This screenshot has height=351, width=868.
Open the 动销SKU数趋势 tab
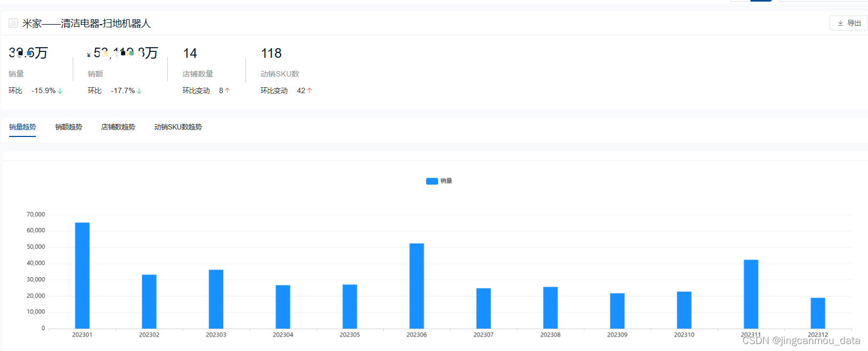pos(178,127)
